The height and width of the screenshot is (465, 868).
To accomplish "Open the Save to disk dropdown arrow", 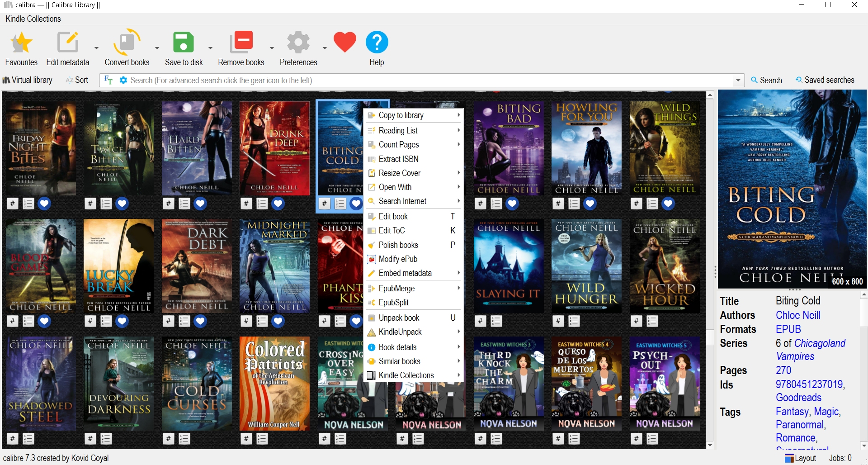I will tap(210, 47).
